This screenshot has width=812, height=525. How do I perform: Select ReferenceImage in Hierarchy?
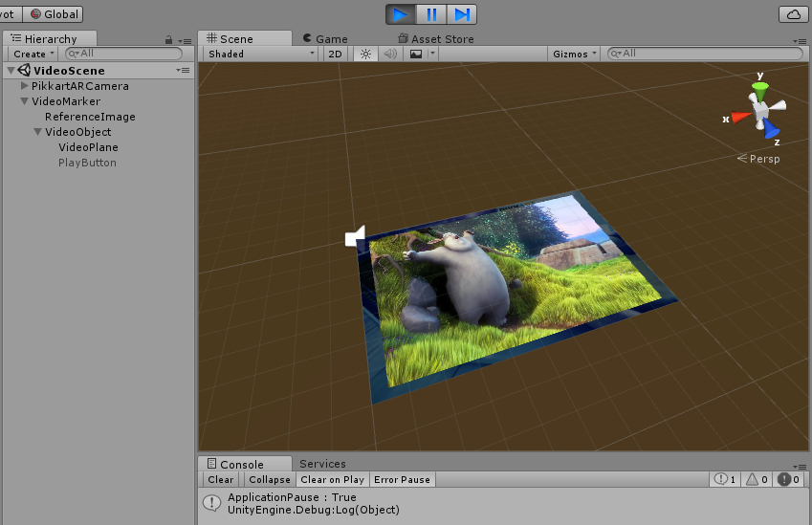90,117
